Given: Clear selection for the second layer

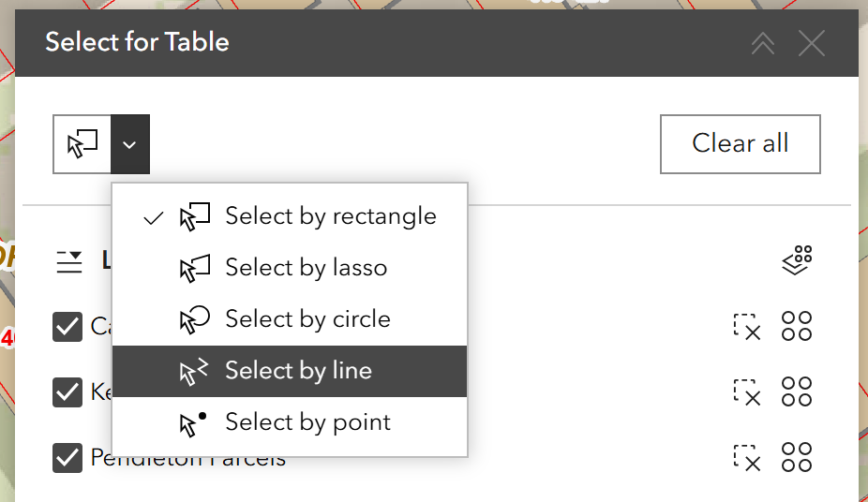Looking at the screenshot, I should coord(746,392).
